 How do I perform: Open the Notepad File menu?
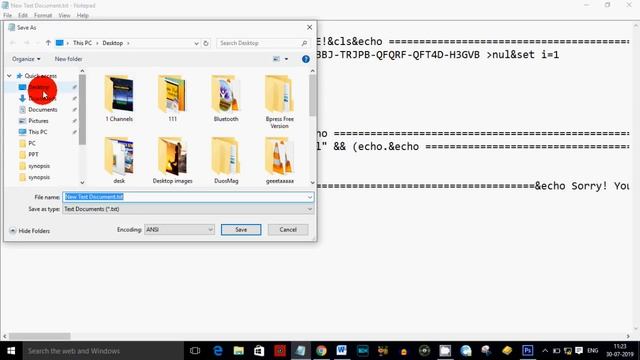click(x=7, y=16)
